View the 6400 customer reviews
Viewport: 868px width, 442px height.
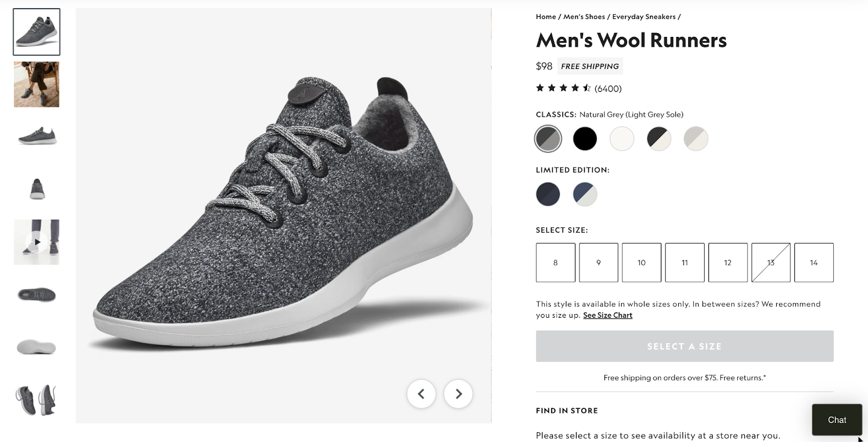[x=608, y=88]
